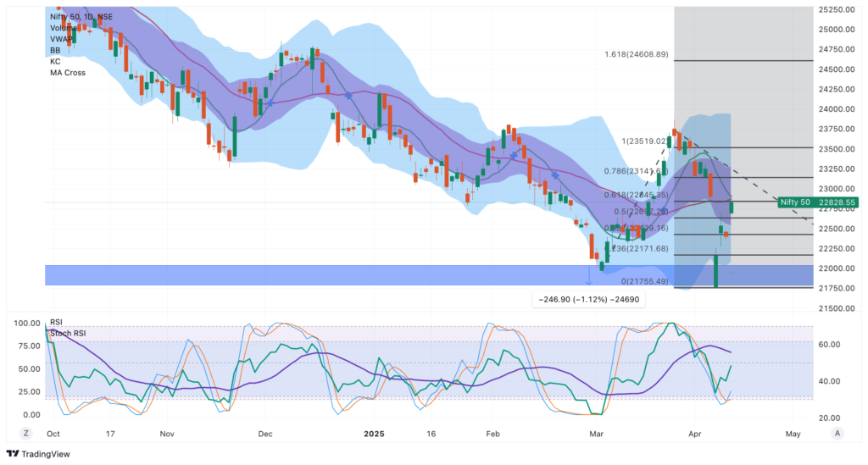Select the 1.618 Fibonacci level label
This screenshot has height=465, width=868.
(636, 55)
